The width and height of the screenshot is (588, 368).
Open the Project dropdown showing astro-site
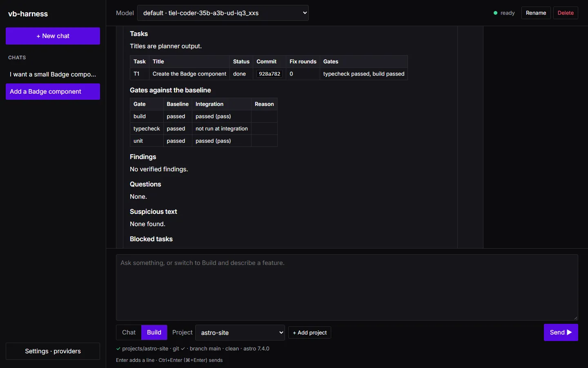[x=240, y=332]
